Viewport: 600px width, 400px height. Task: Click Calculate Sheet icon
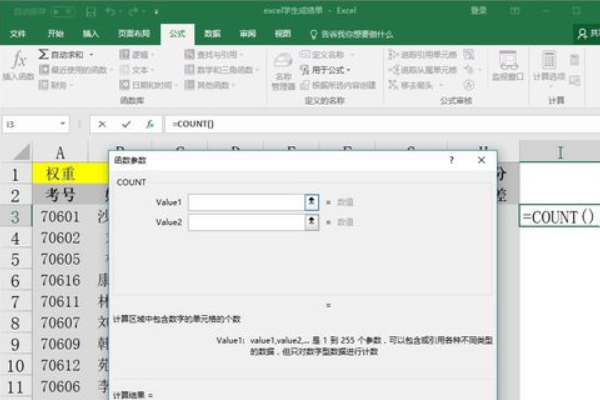coord(574,80)
